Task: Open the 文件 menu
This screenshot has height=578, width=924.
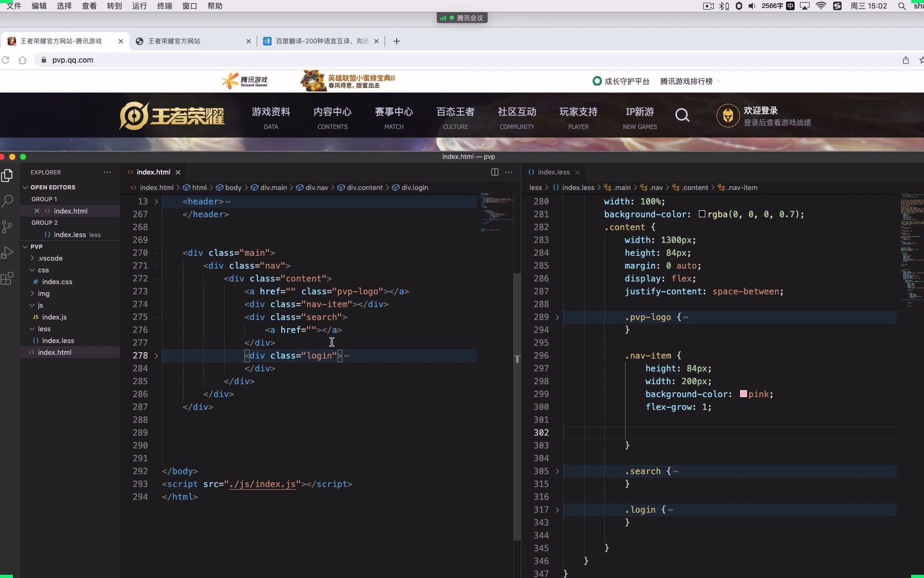Action: tap(14, 6)
